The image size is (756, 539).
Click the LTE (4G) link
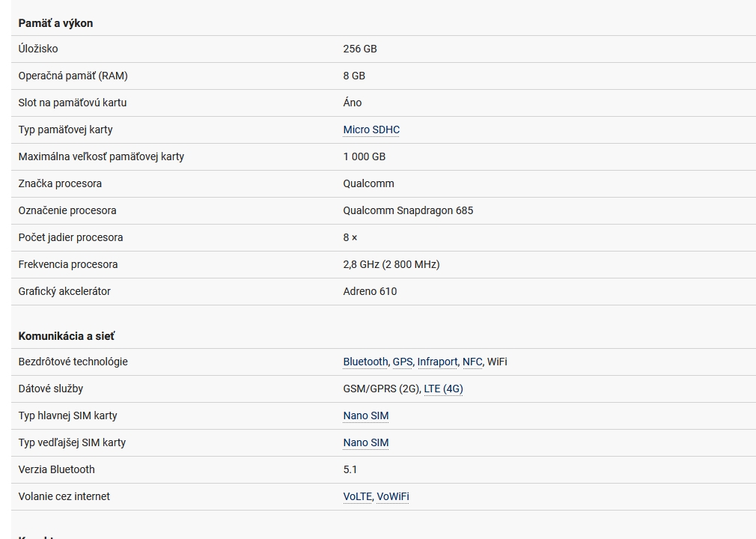[x=443, y=389]
